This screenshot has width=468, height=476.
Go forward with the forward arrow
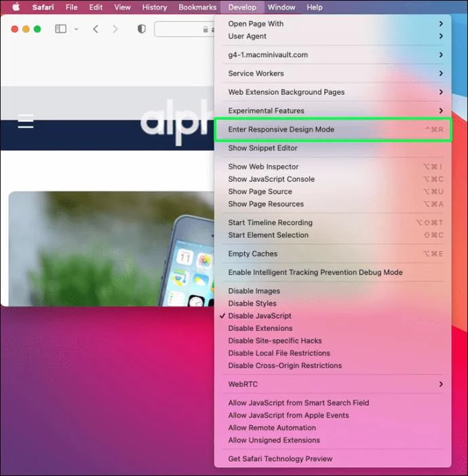pos(115,29)
